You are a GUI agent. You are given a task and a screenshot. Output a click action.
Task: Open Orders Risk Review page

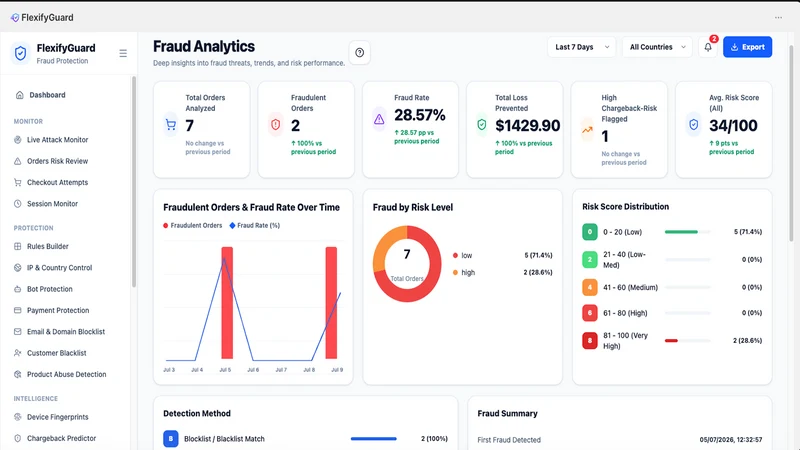[57, 161]
